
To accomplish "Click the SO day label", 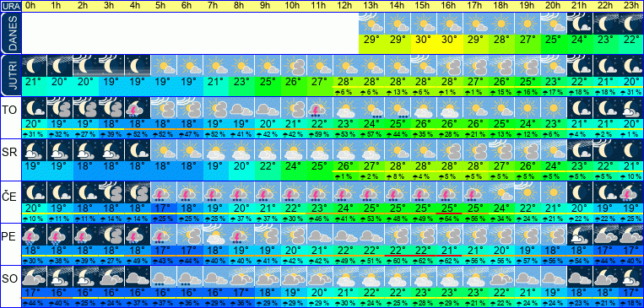I will [9, 278].
